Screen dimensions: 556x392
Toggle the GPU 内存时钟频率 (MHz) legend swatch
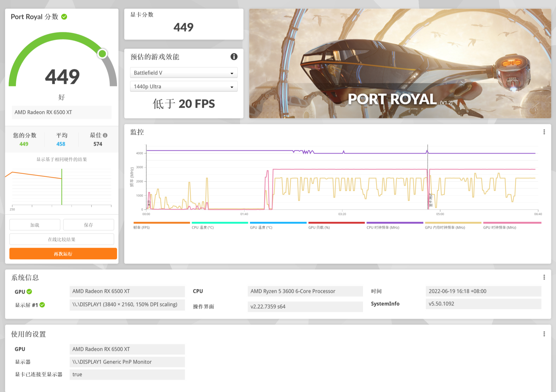pyautogui.click(x=453, y=223)
